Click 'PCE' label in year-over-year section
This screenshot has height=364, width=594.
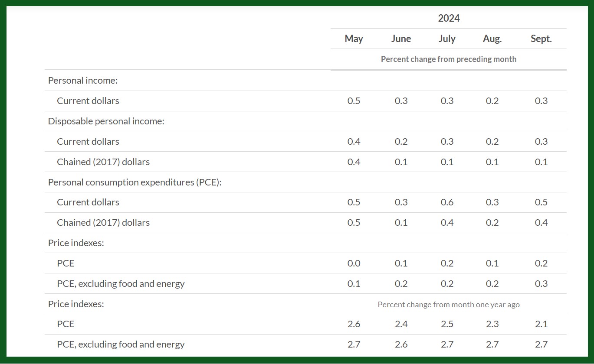[66, 324]
